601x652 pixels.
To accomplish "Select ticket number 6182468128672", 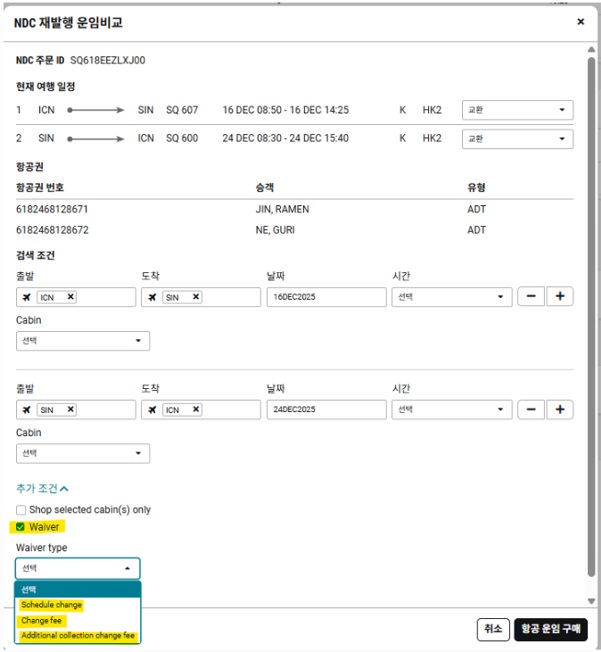I will 52,230.
